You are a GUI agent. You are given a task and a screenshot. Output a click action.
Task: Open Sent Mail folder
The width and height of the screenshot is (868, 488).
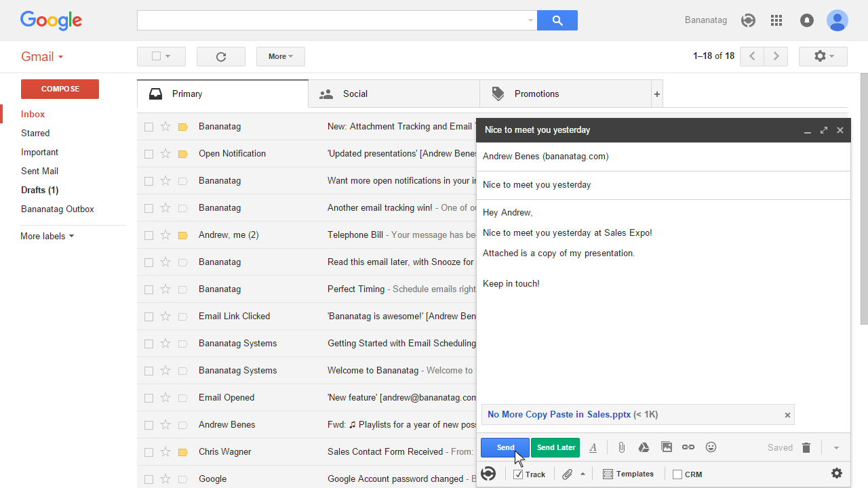coord(39,171)
